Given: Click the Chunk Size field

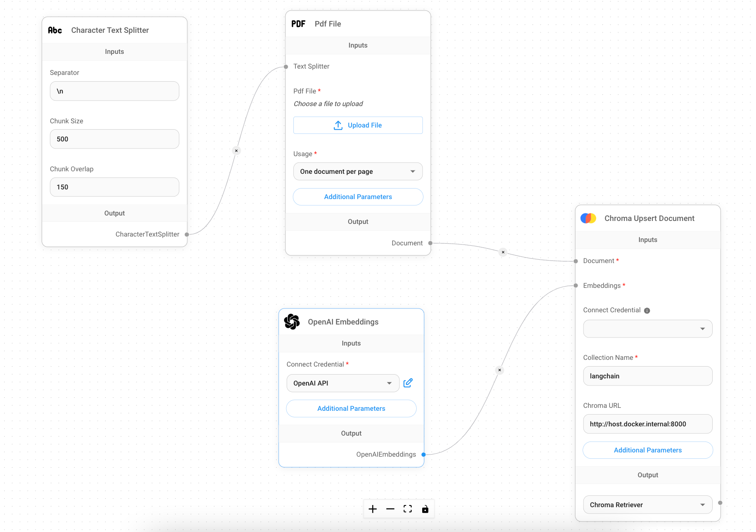Looking at the screenshot, I should pyautogui.click(x=114, y=139).
